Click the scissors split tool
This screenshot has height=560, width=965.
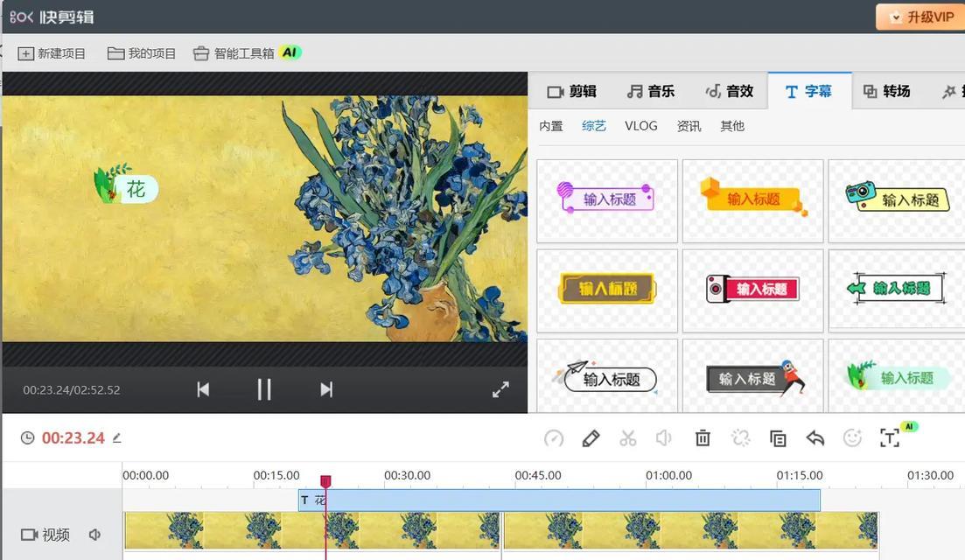(628, 438)
